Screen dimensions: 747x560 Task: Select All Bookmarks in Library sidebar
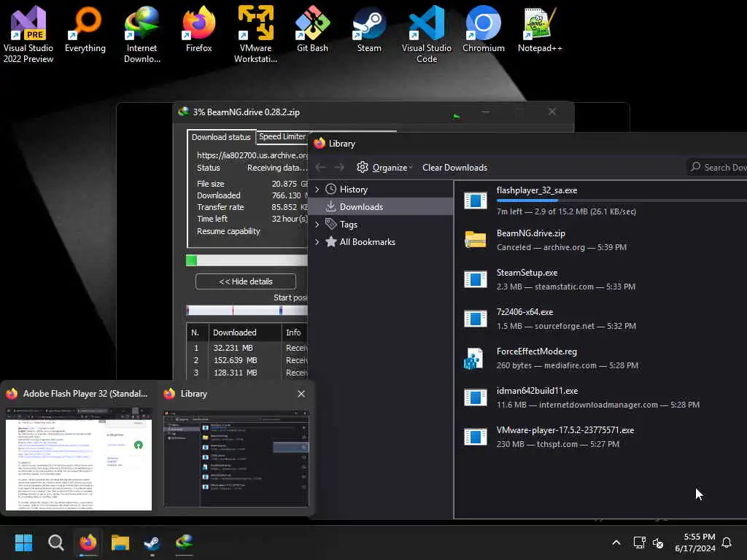381,242
